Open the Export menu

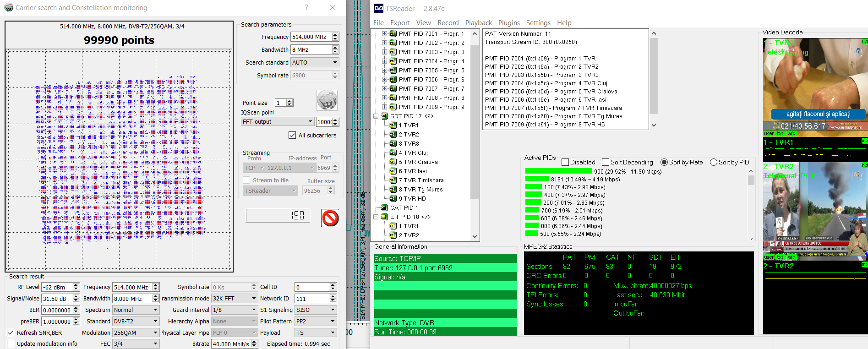pos(400,23)
